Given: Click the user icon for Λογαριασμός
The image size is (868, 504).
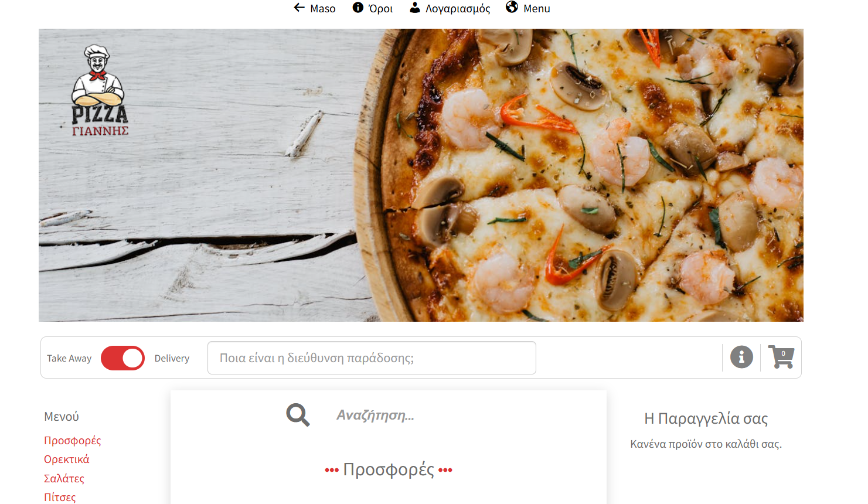Looking at the screenshot, I should click(415, 8).
